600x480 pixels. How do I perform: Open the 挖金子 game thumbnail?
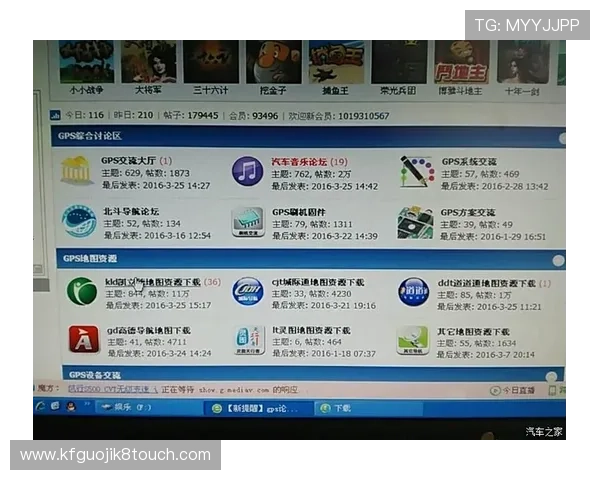(274, 62)
